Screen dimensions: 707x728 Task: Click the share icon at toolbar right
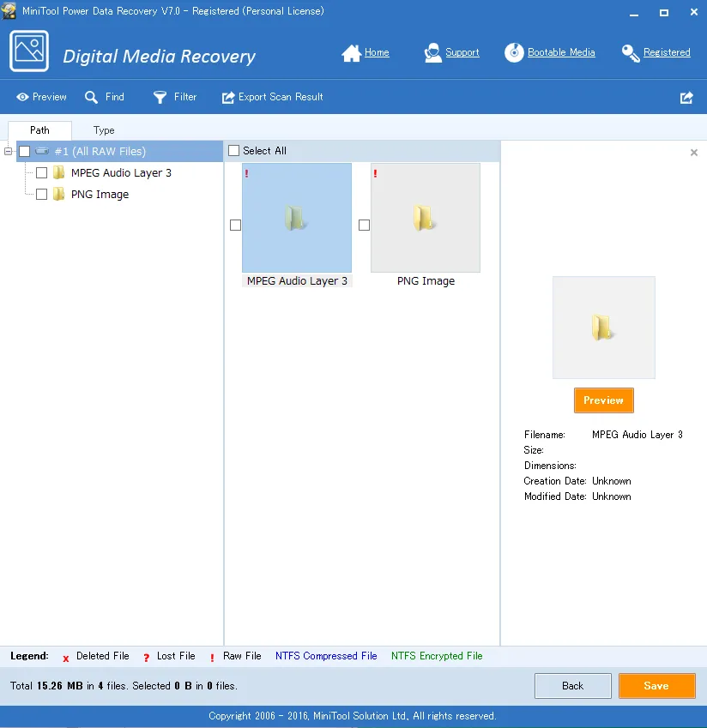coord(686,98)
